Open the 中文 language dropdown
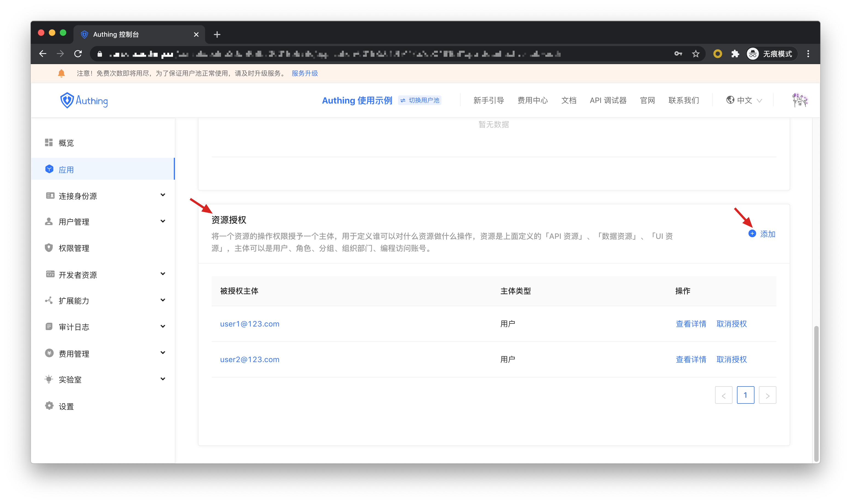This screenshot has width=851, height=504. pyautogui.click(x=744, y=100)
